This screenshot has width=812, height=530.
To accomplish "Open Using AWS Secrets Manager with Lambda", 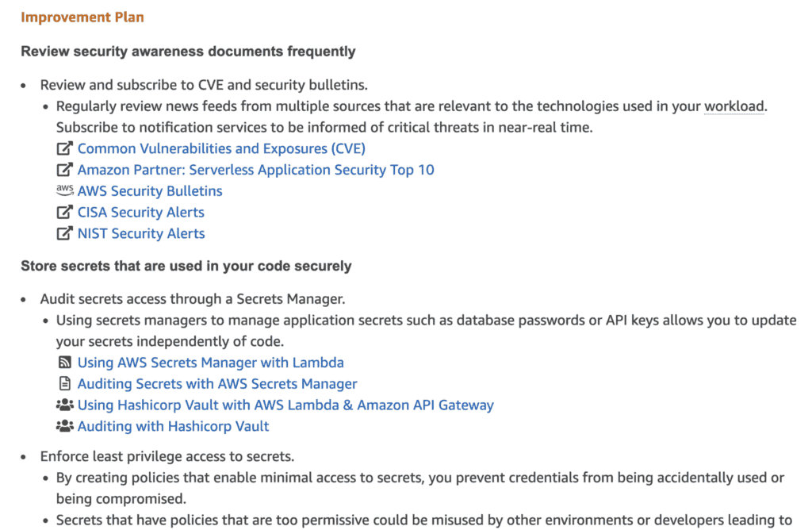I will (x=210, y=363).
